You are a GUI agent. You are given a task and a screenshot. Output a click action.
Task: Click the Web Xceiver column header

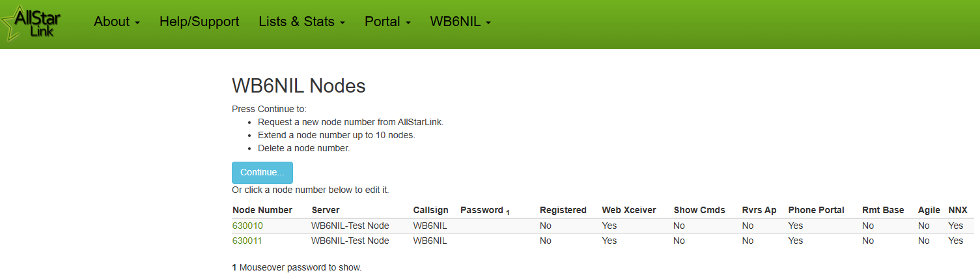coord(629,210)
